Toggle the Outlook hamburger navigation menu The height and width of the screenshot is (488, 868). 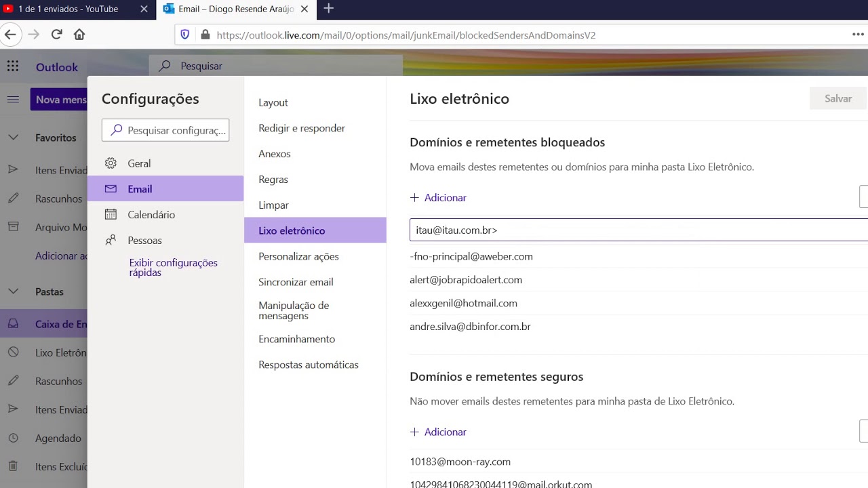click(x=13, y=100)
